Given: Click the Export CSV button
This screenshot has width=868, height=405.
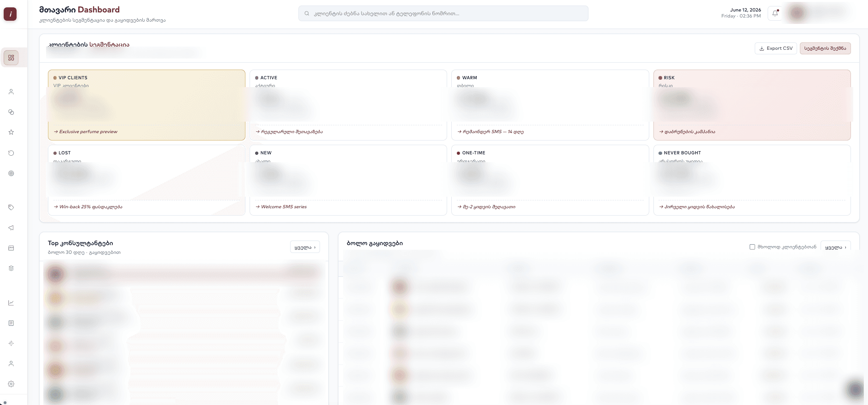Looking at the screenshot, I should pyautogui.click(x=776, y=48).
